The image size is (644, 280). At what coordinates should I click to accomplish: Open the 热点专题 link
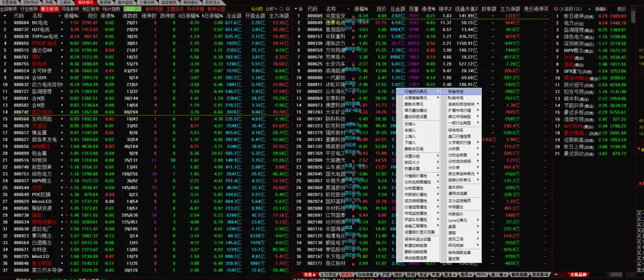click(x=195, y=8)
